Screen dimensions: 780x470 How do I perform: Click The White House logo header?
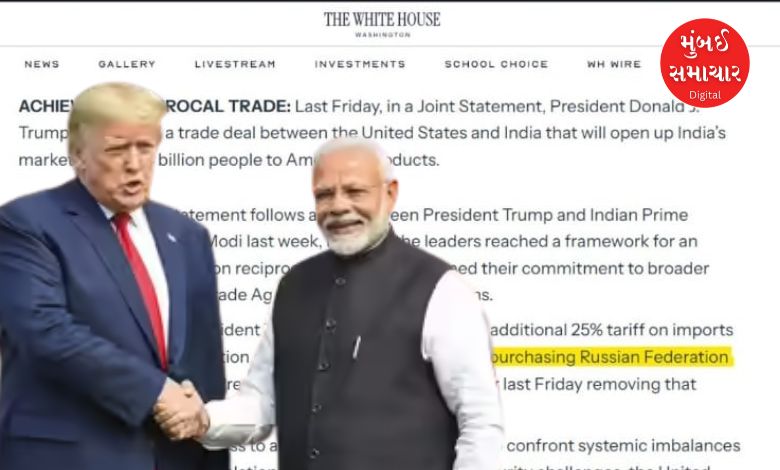[382, 19]
